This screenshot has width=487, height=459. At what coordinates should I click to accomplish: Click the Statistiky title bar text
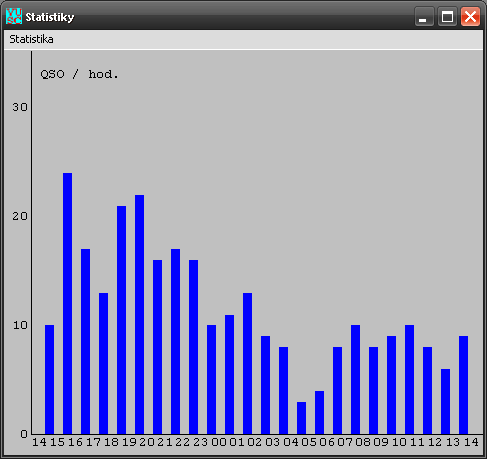[x=50, y=17]
